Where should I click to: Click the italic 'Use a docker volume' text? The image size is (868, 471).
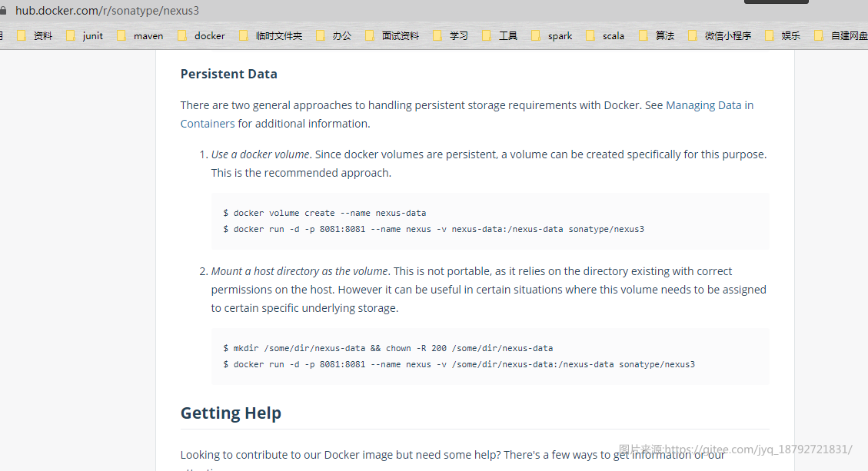pos(260,154)
